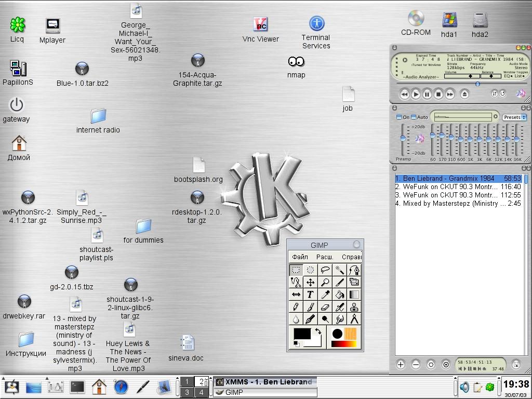Select the Ellipse Select tool in GIMP

[311, 270]
